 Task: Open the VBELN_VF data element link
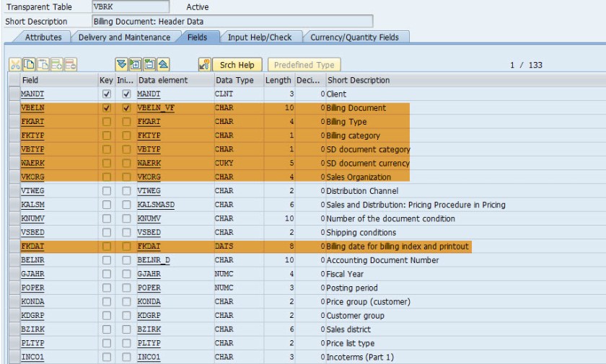point(155,108)
